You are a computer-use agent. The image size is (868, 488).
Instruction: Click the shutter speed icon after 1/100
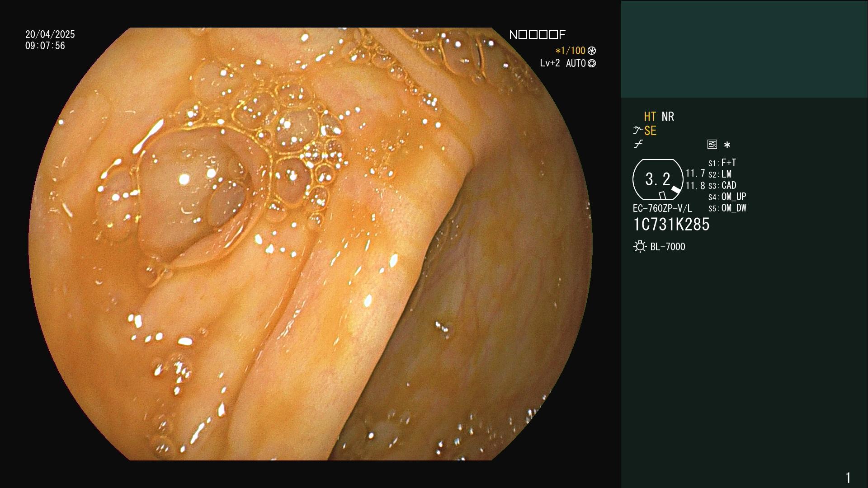[x=591, y=51]
